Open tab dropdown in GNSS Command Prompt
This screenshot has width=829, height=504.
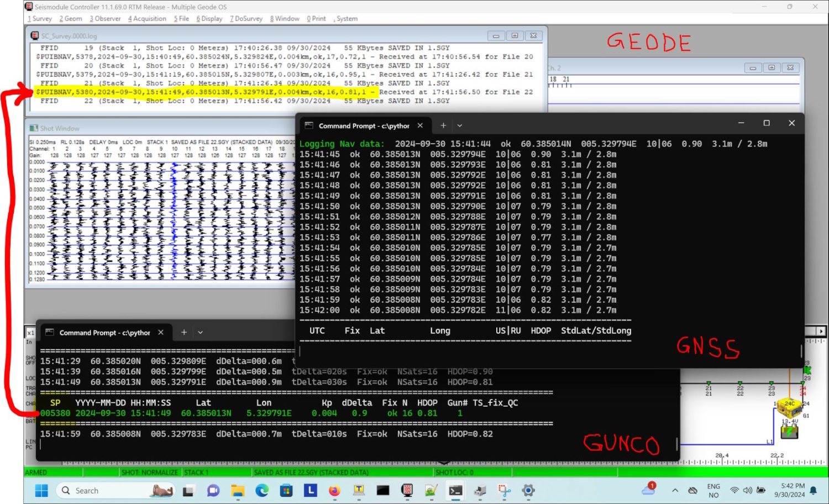(460, 125)
